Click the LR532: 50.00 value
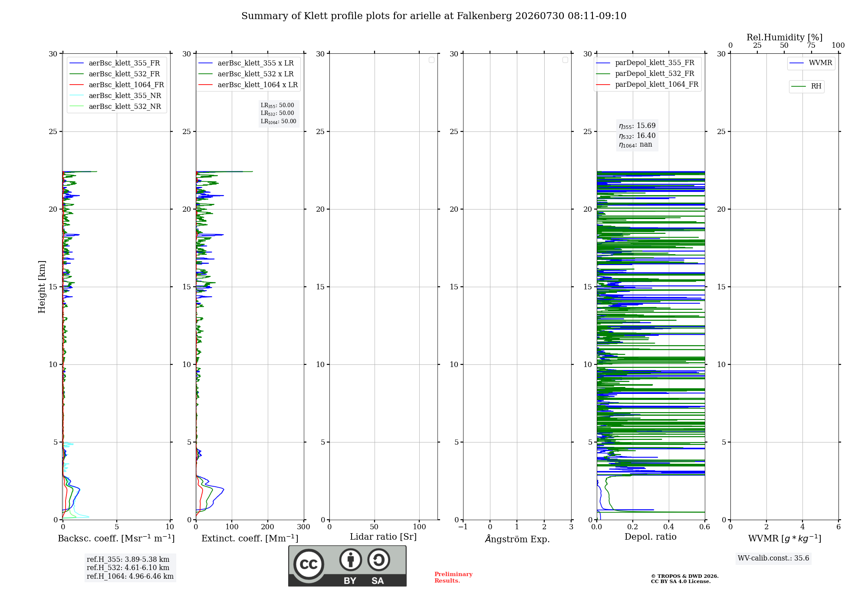The width and height of the screenshot is (868, 590). [277, 113]
